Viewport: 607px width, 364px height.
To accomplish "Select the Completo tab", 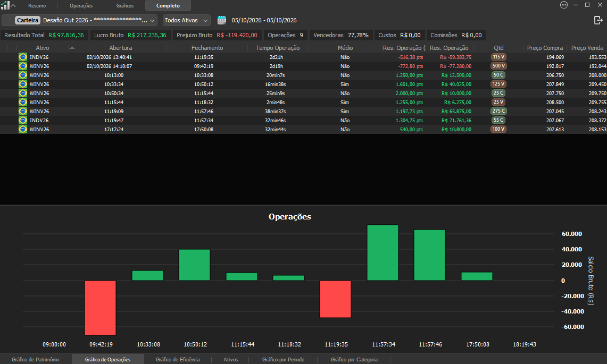I will 168,5.
